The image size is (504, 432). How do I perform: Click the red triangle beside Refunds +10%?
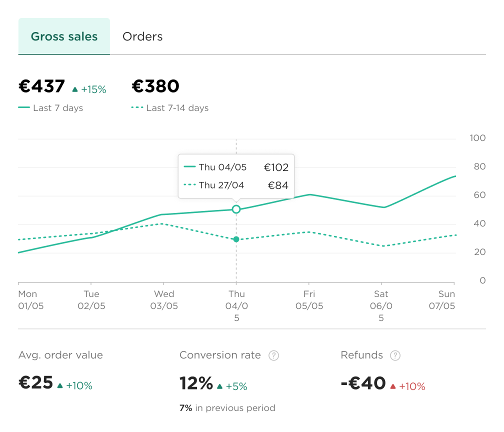393,386
